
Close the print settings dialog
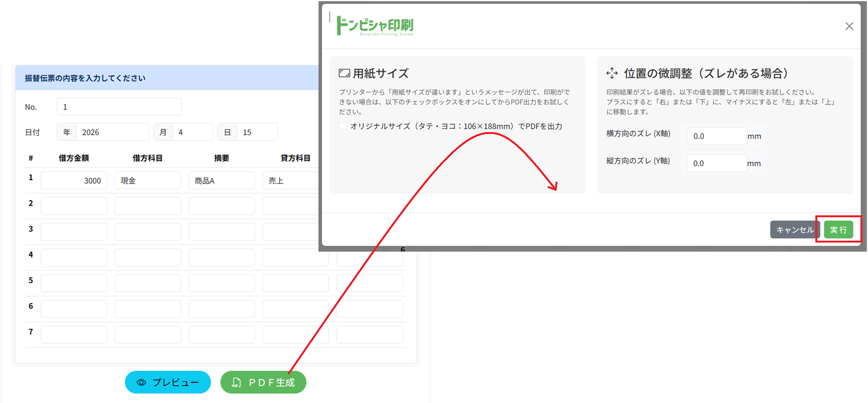point(849,26)
